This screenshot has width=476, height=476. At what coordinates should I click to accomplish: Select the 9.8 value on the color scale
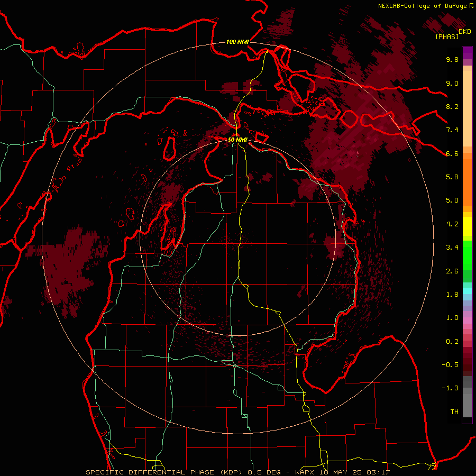pyautogui.click(x=452, y=59)
